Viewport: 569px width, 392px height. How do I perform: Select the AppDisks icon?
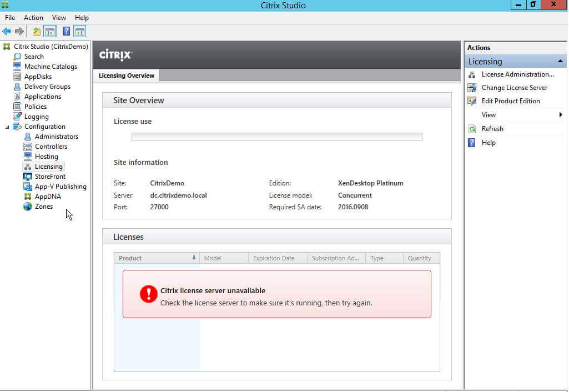click(x=17, y=77)
